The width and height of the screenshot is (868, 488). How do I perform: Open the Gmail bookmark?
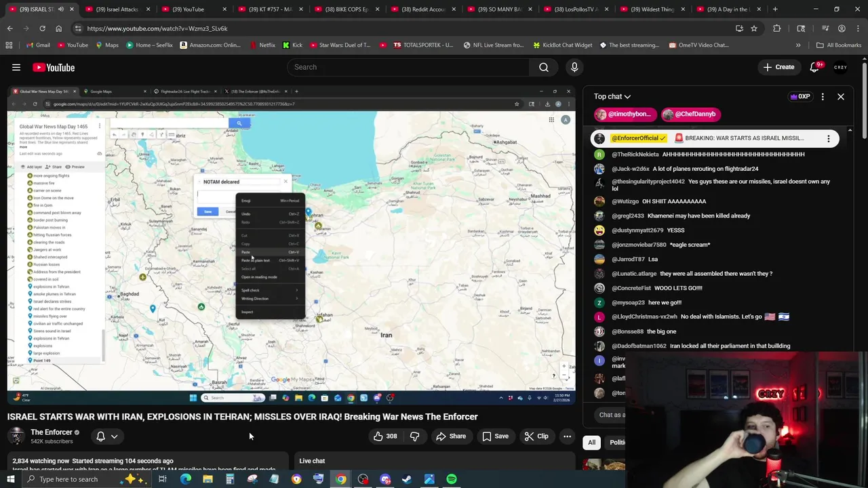click(x=37, y=45)
